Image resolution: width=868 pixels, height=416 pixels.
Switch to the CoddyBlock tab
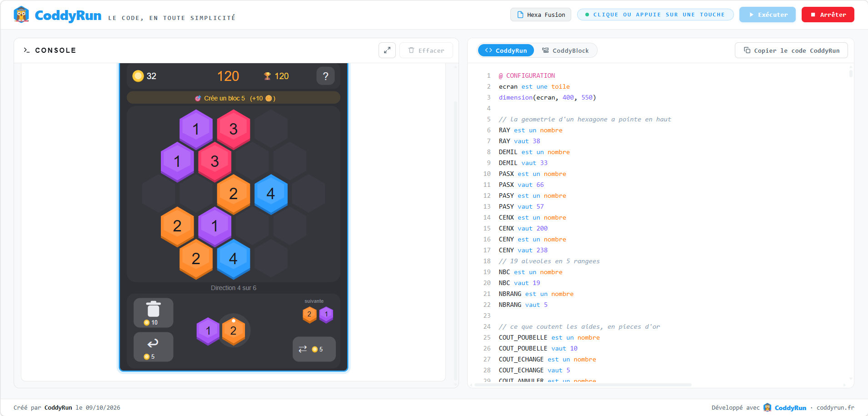pyautogui.click(x=565, y=50)
